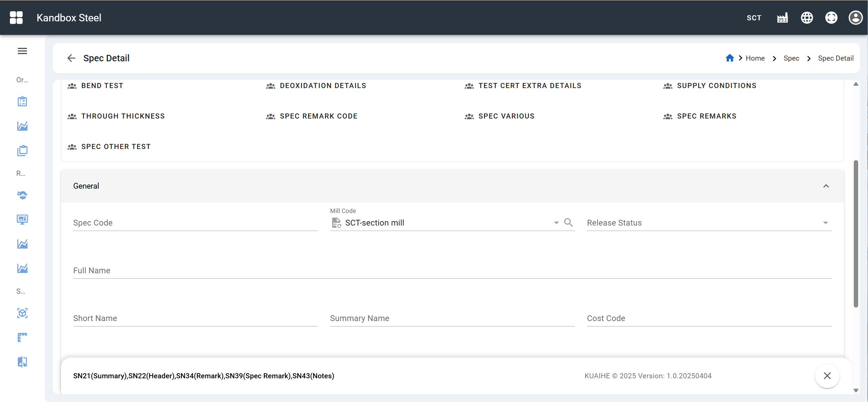Open the SPEC REMARK CODE tab

318,116
